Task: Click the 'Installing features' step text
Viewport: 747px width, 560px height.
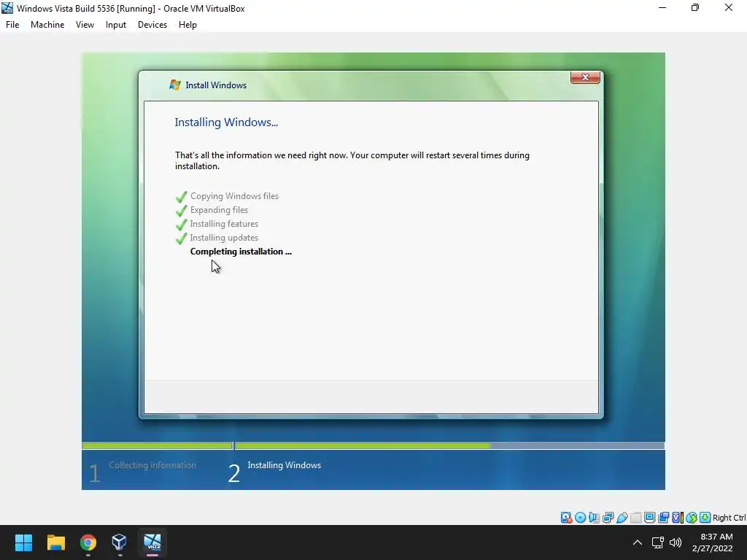Action: tap(224, 224)
